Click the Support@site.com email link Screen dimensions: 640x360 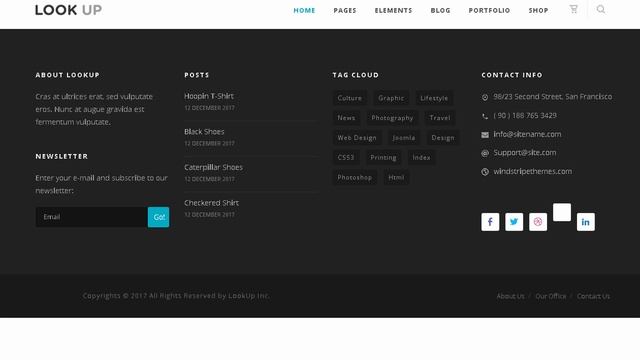pos(525,153)
